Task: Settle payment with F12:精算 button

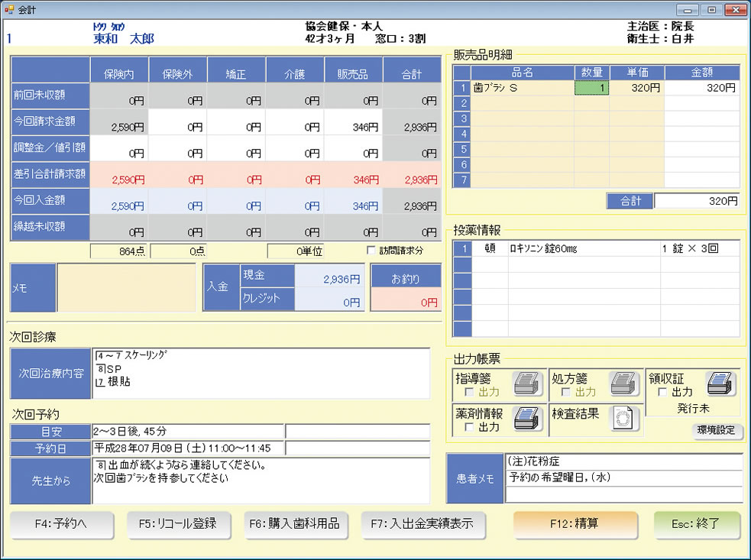Action: 575,525
